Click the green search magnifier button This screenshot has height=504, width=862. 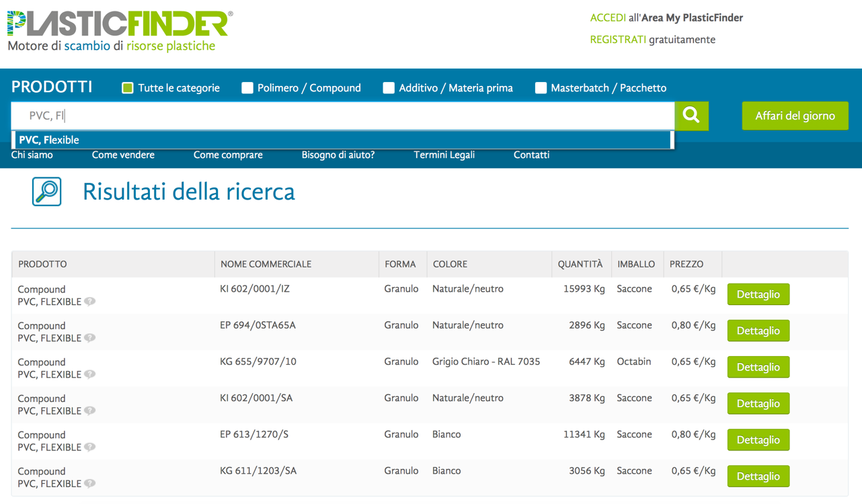pyautogui.click(x=691, y=116)
